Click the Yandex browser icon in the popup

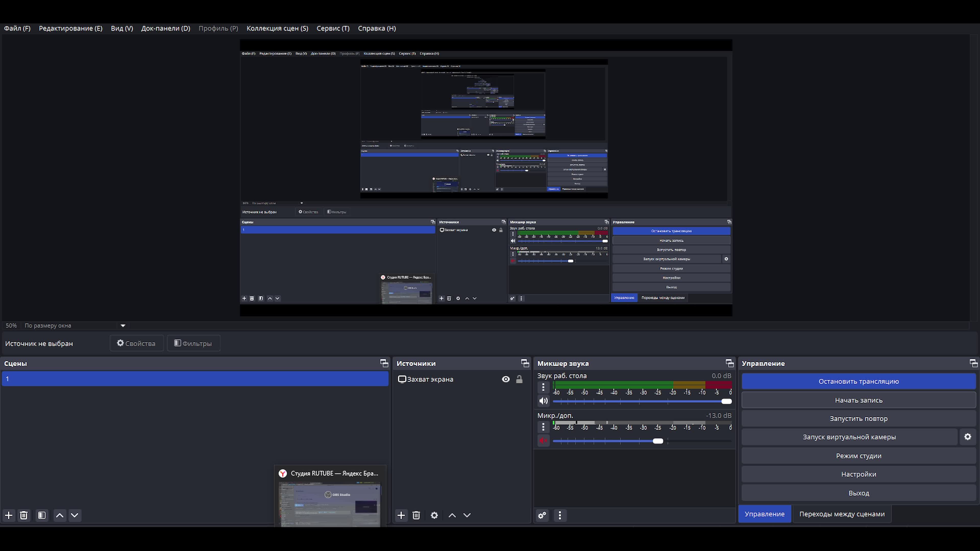click(x=283, y=473)
